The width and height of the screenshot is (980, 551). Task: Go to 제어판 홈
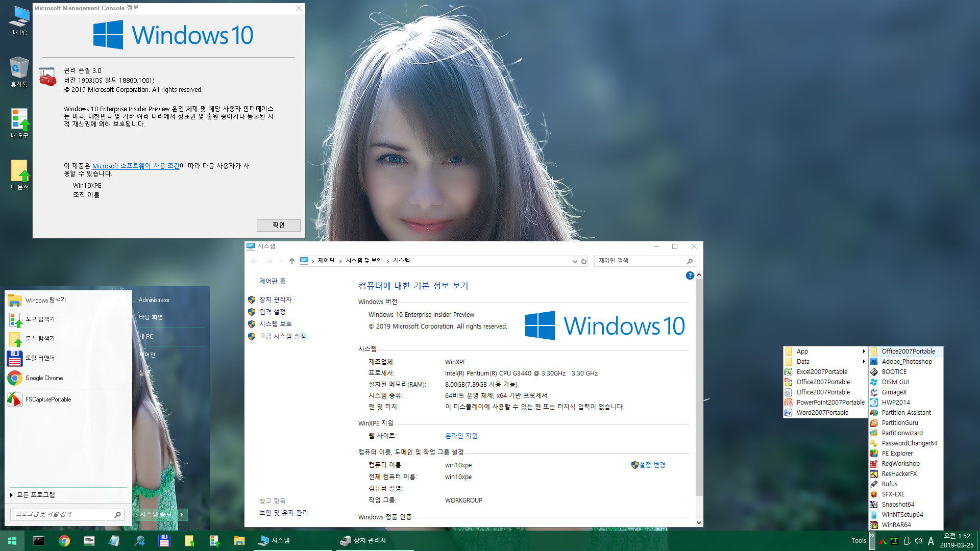[273, 282]
